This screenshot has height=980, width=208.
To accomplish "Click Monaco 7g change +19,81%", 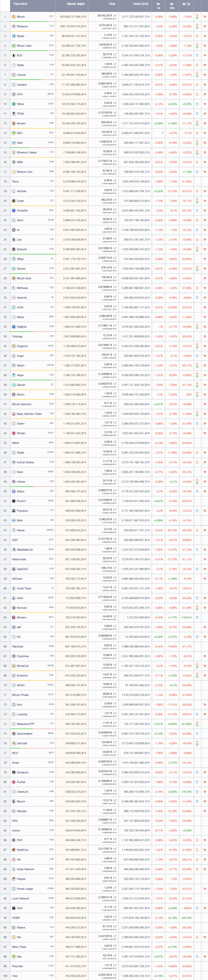I will [186, 617].
